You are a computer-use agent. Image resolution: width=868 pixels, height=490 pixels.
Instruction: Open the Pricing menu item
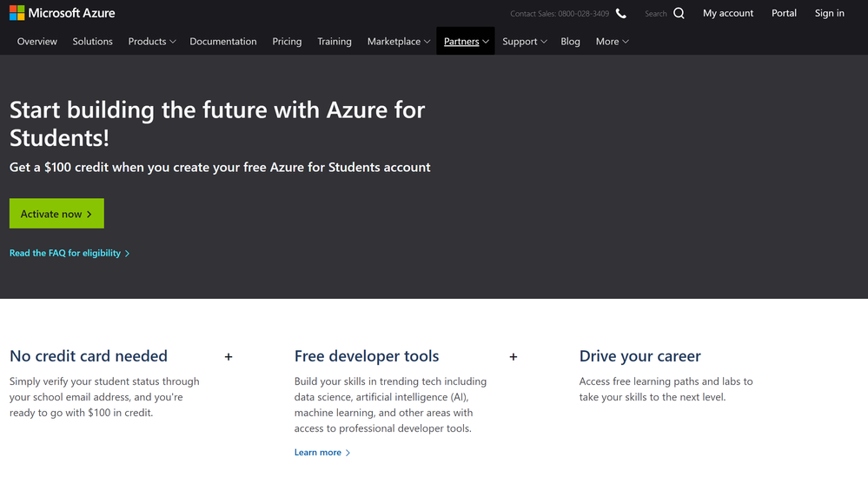tap(287, 42)
